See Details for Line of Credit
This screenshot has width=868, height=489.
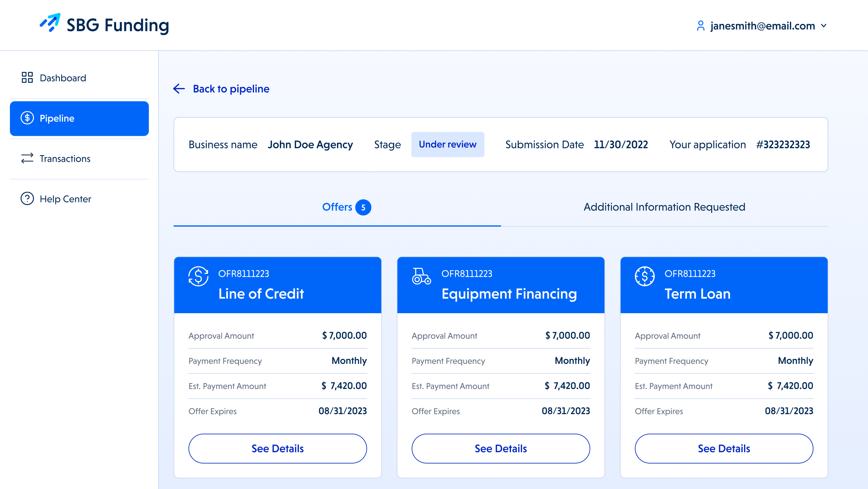pyautogui.click(x=277, y=449)
